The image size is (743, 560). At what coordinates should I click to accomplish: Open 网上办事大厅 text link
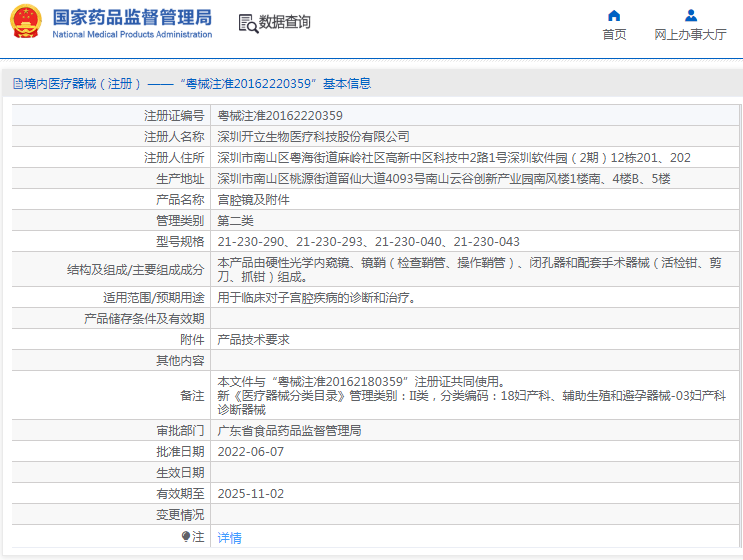tap(690, 35)
